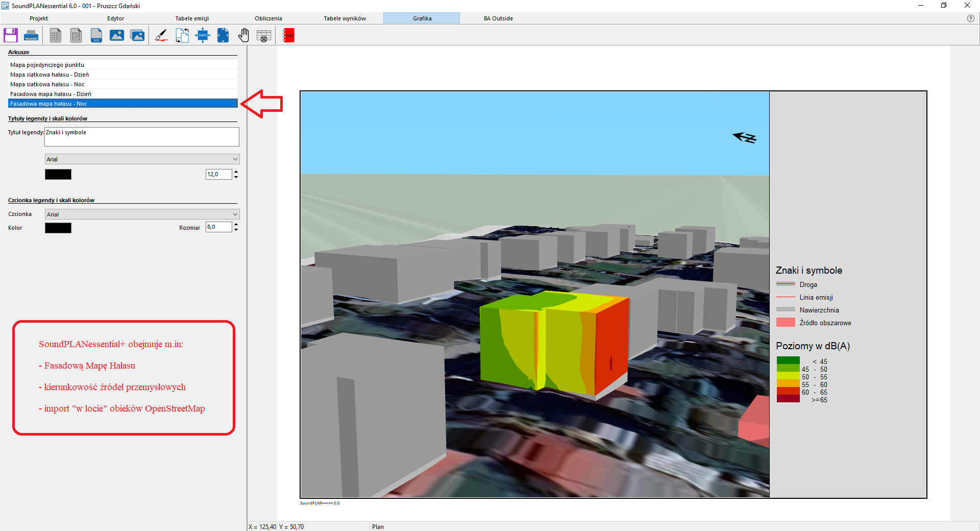This screenshot has width=980, height=531.
Task: Click the Tytuł legendy text field
Action: click(x=142, y=137)
